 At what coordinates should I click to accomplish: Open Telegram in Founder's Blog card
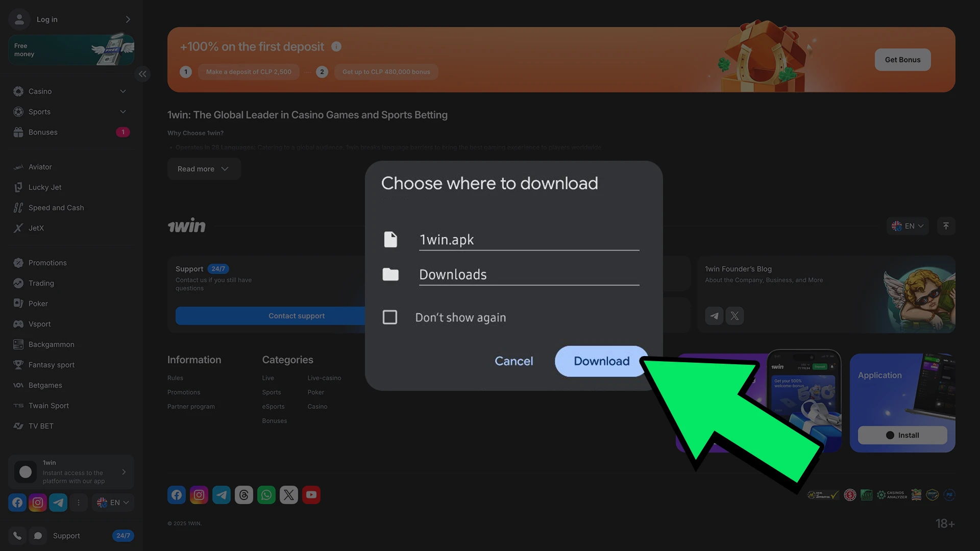[714, 316]
